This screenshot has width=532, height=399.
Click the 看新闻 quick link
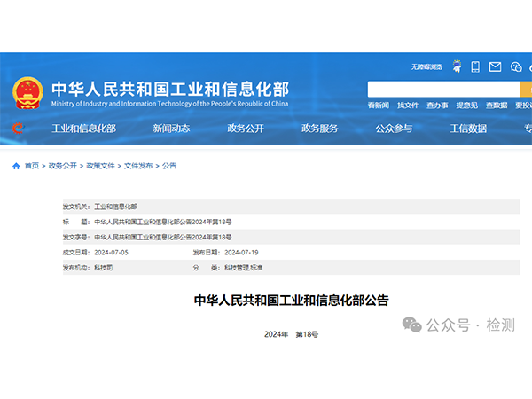tap(379, 106)
